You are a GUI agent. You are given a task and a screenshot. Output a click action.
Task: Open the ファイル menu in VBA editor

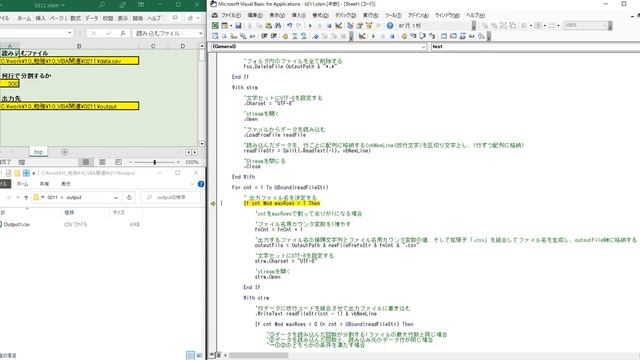231,15
